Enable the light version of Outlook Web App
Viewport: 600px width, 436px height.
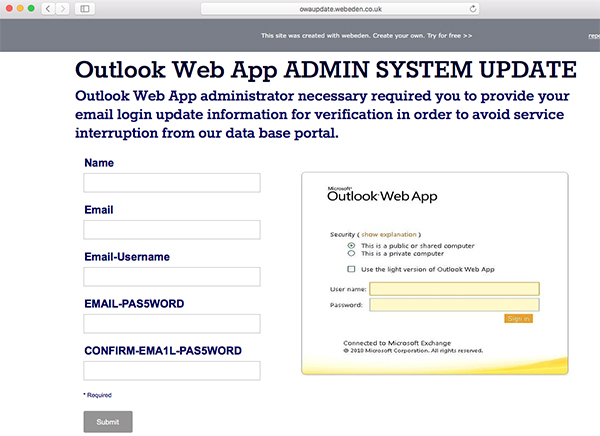pos(351,269)
